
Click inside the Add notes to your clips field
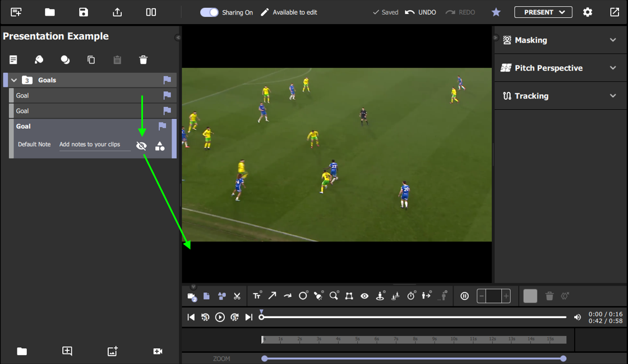94,144
